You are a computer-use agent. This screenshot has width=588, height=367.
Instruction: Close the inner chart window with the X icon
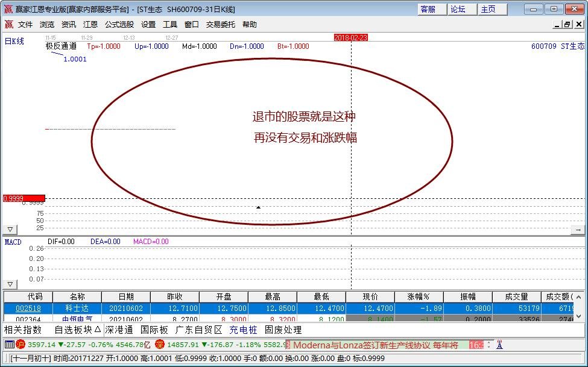point(578,24)
